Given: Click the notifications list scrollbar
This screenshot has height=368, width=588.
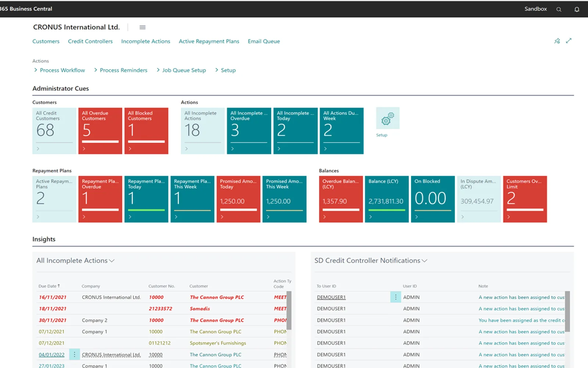Looking at the screenshot, I should click(x=567, y=312).
